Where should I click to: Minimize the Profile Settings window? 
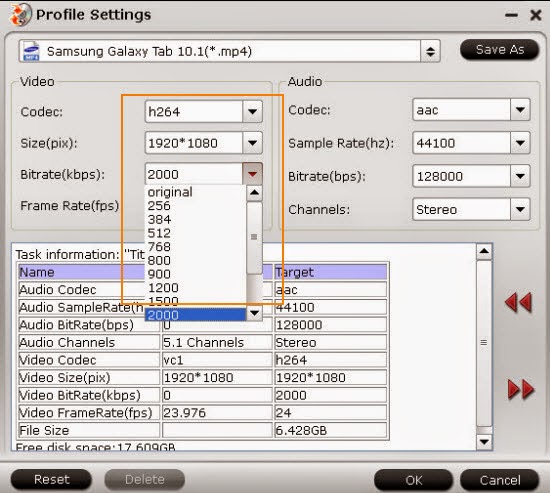tap(511, 15)
